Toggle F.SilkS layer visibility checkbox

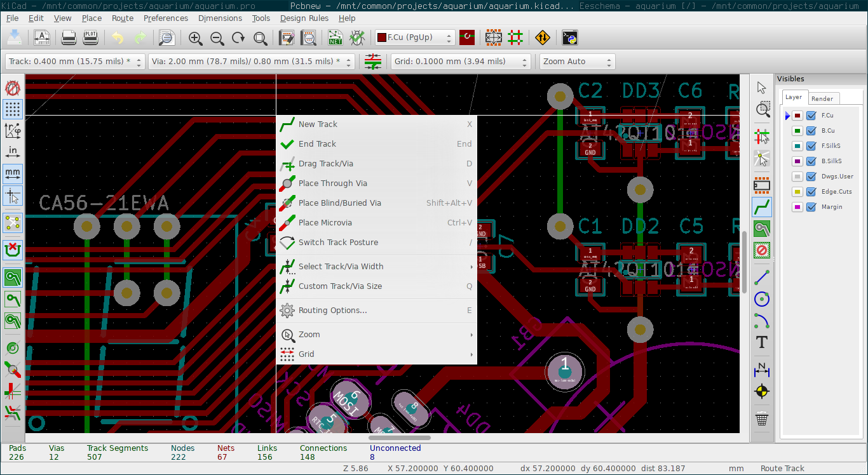(x=811, y=146)
